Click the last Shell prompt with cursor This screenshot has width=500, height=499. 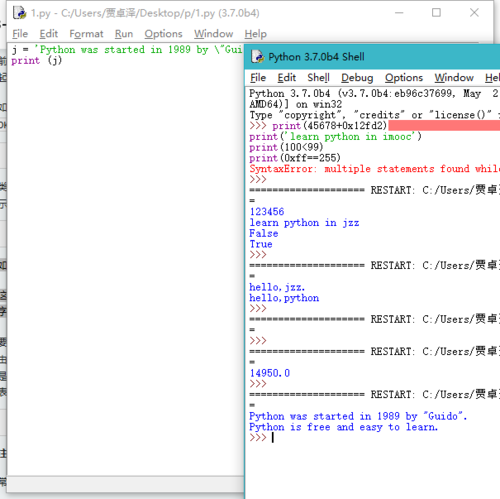pos(262,438)
